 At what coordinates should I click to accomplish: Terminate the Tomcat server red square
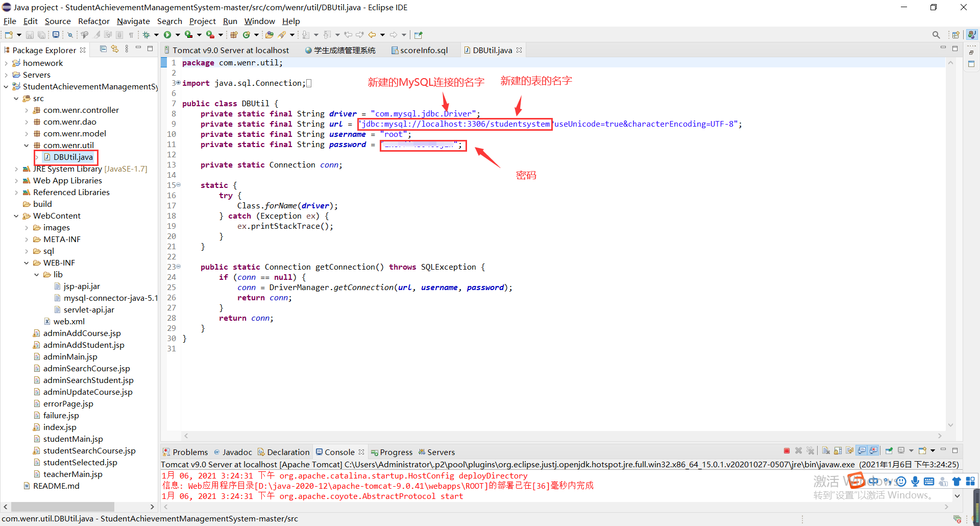click(x=787, y=450)
